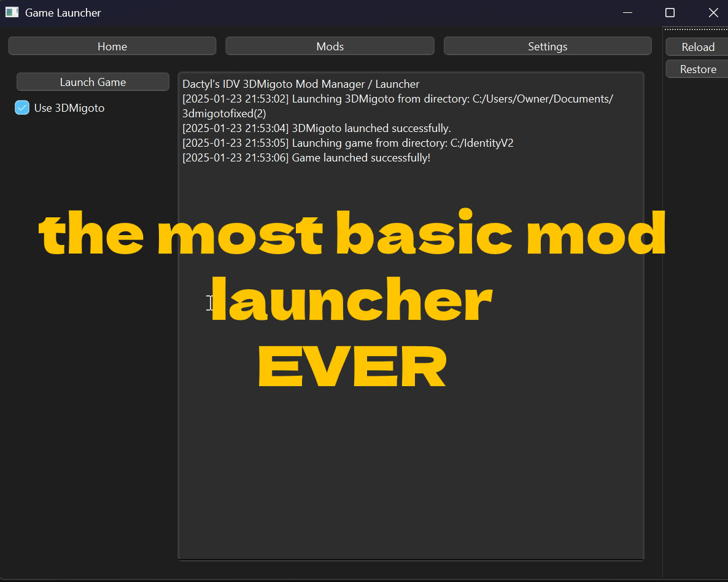Screen dimensions: 728x582
Task: Click the Dactyl's IDV Mod Manager header text
Action: (300, 83)
